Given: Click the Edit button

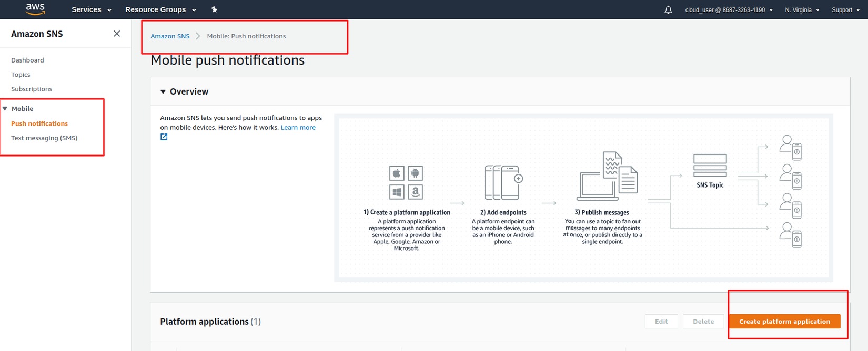Looking at the screenshot, I should (661, 321).
